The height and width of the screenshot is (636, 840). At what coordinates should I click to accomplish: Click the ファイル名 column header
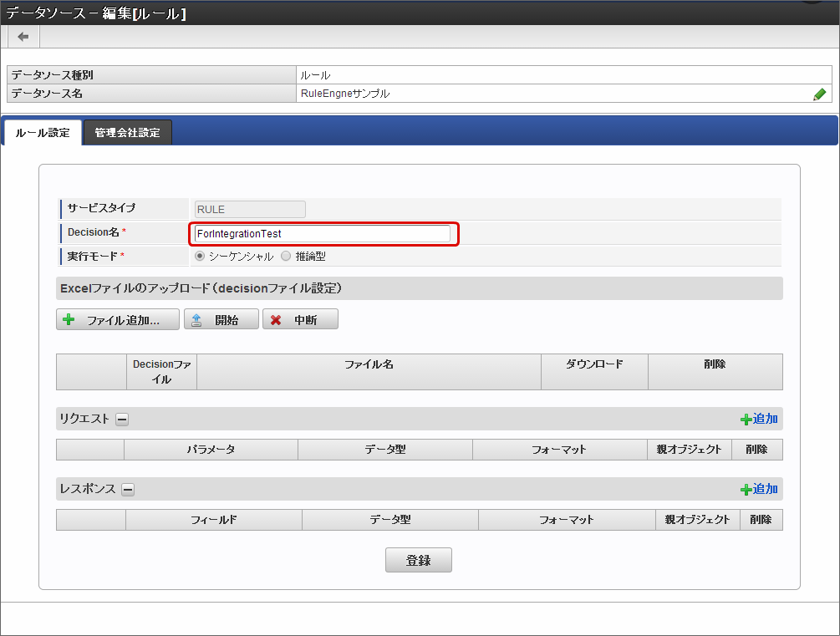point(369,371)
